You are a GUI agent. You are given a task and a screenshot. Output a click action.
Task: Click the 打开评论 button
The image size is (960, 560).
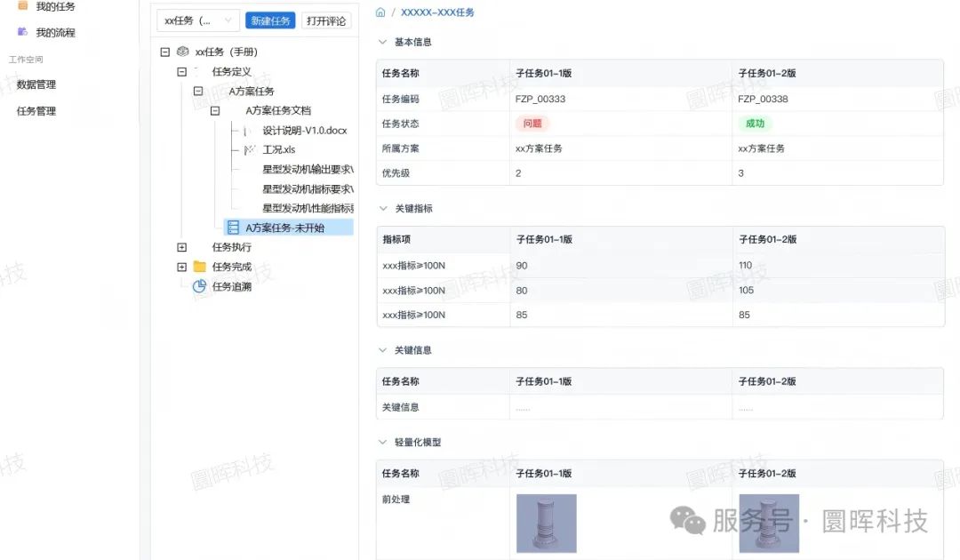pos(326,20)
